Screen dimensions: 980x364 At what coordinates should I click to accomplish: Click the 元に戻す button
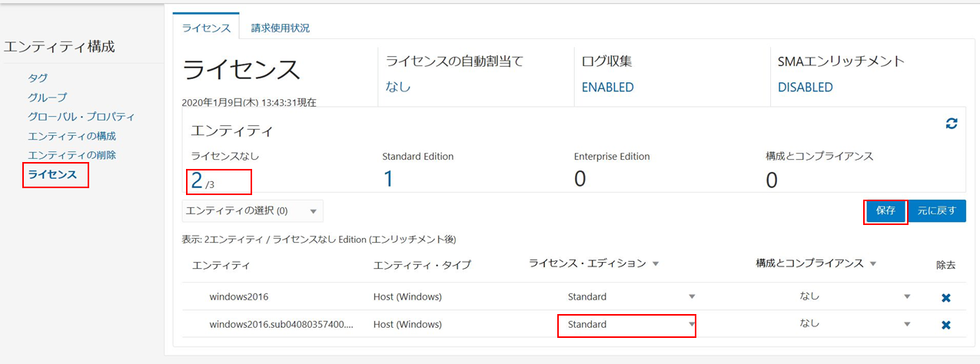click(x=936, y=210)
